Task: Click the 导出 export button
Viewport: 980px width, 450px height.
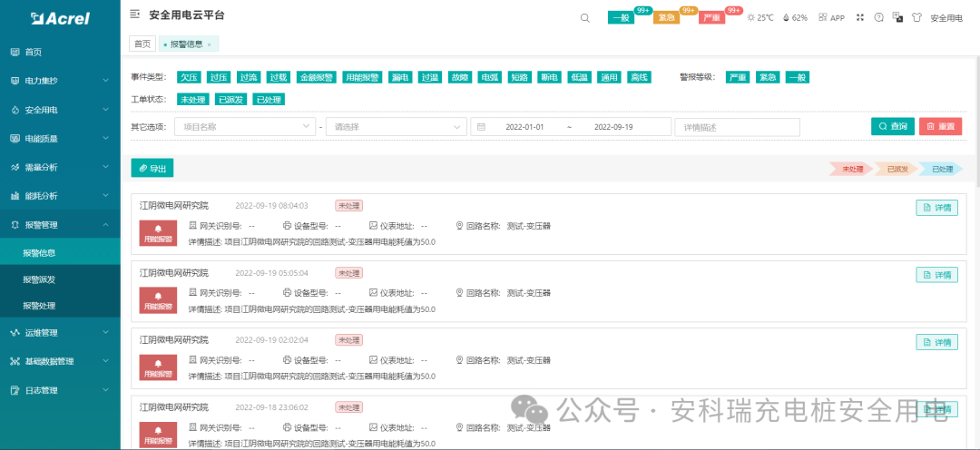Action: (x=152, y=168)
